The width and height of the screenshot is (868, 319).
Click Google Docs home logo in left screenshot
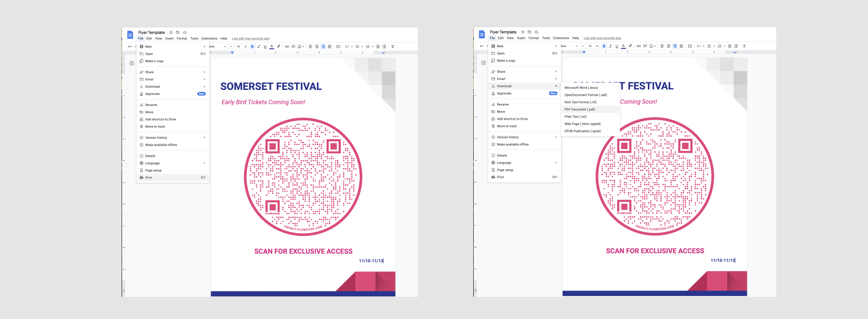coord(130,35)
